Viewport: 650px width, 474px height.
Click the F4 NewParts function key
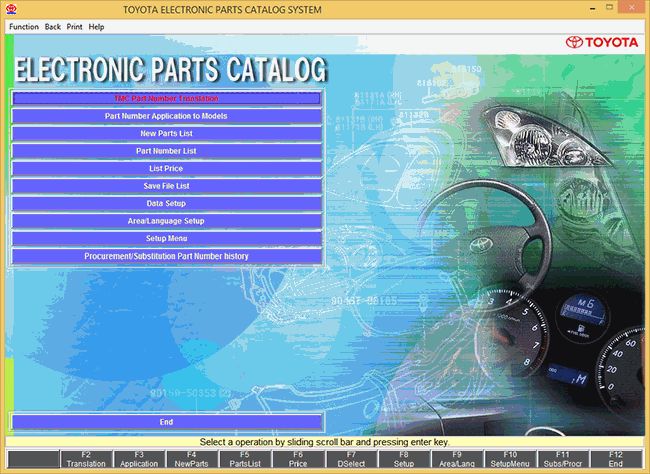point(192,459)
